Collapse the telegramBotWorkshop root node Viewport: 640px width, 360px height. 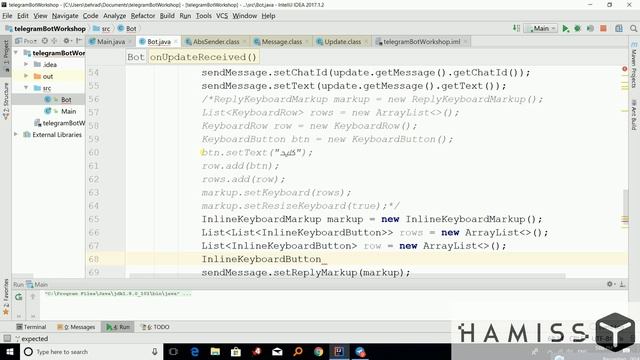pyautogui.click(x=16, y=53)
